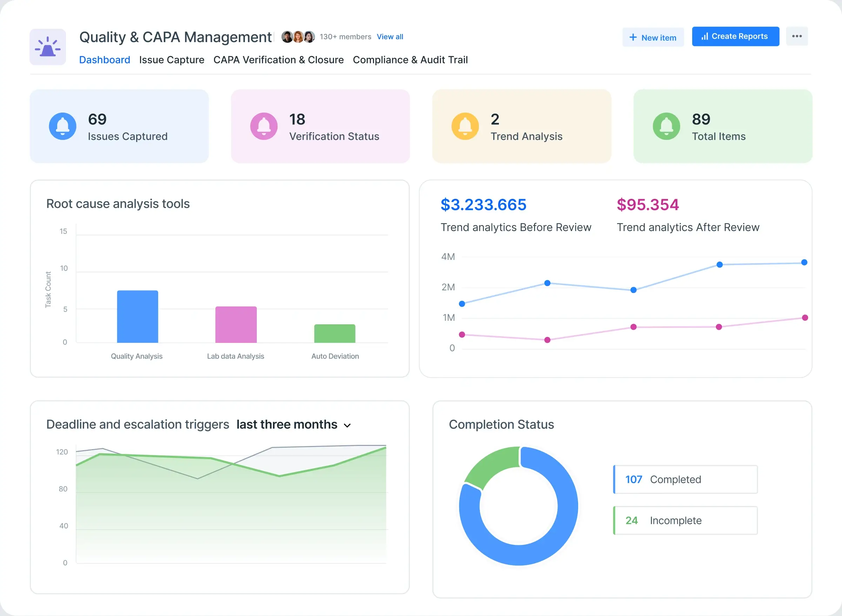Click the Create Reports button
Screen dimensions: 842x616
tap(735, 36)
